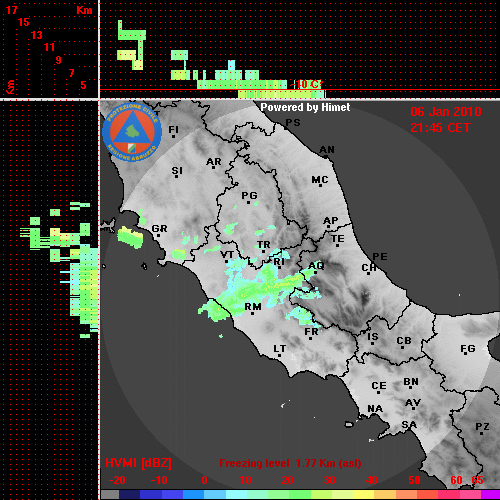Click the FI city label on the map

tap(173, 129)
